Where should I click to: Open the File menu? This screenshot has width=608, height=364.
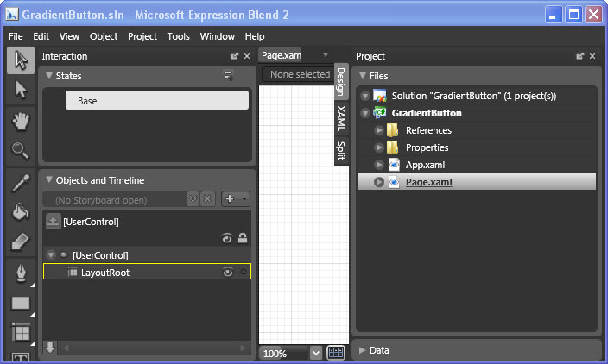tap(16, 36)
